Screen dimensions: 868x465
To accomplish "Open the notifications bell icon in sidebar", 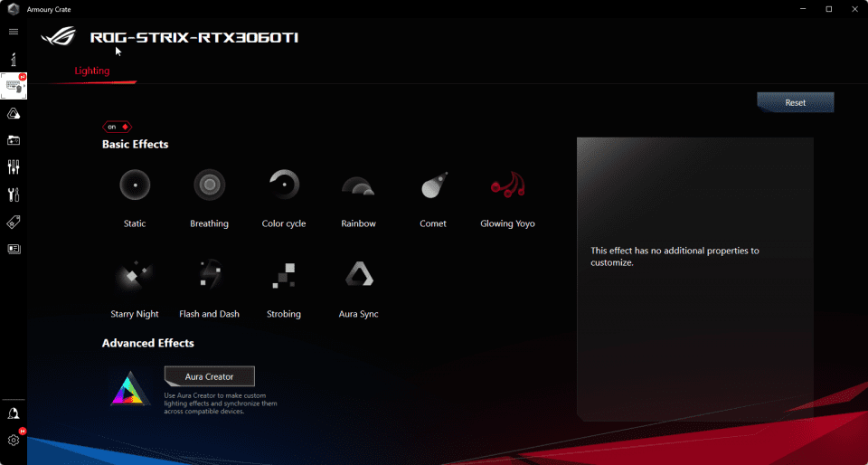I will [14, 413].
